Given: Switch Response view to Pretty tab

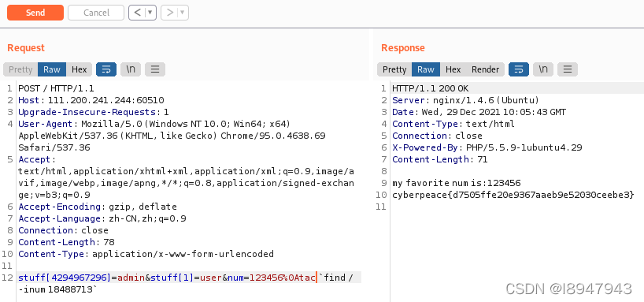Looking at the screenshot, I should (394, 69).
